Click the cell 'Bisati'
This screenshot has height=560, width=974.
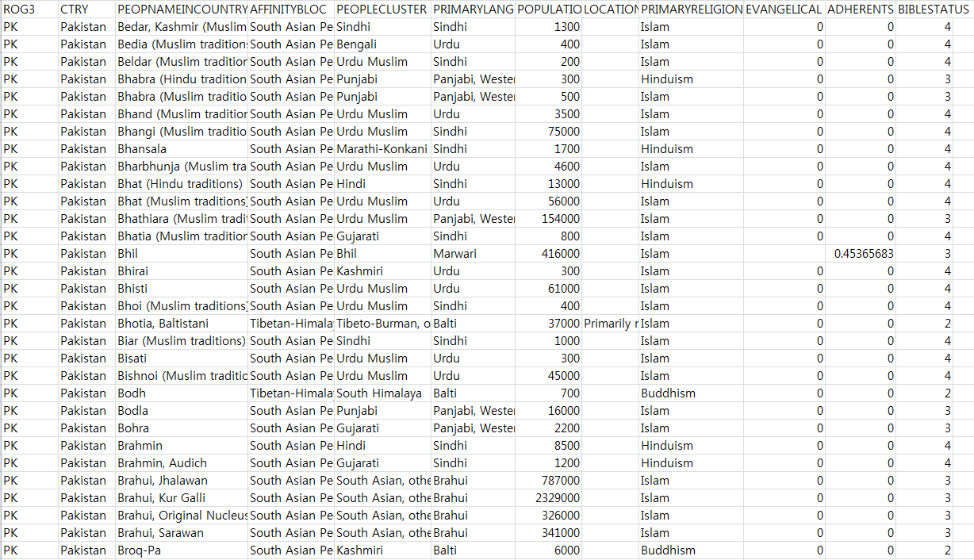(182, 359)
